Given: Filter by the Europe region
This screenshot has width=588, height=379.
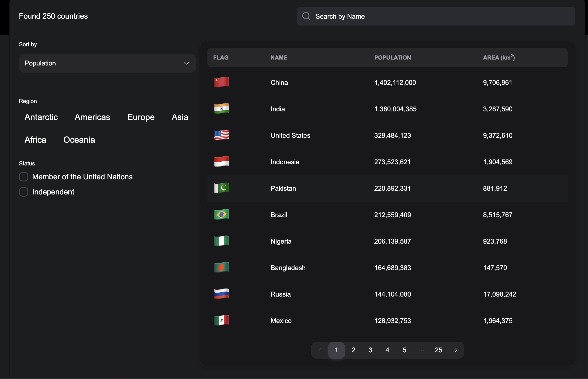Looking at the screenshot, I should pyautogui.click(x=141, y=117).
